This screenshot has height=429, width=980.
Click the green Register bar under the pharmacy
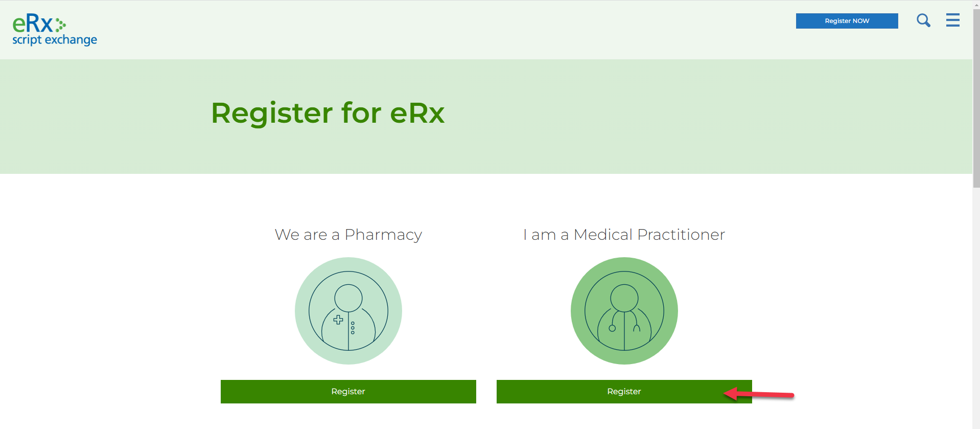(348, 391)
